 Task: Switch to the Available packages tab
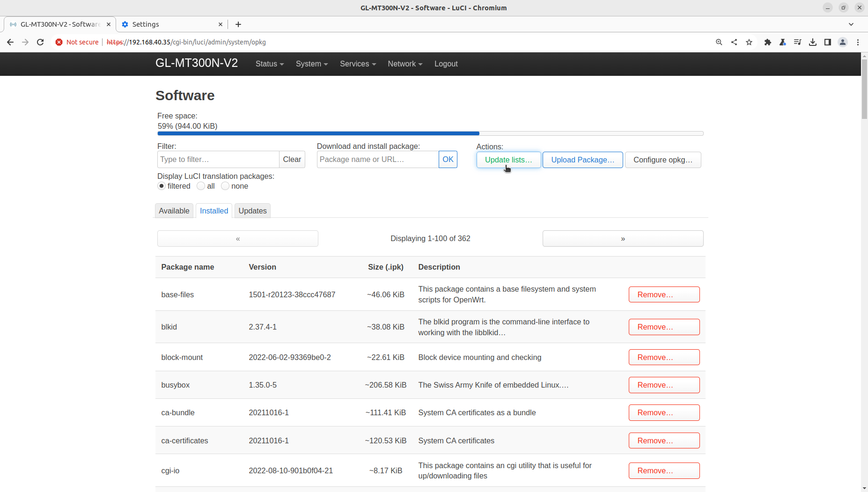tap(174, 211)
